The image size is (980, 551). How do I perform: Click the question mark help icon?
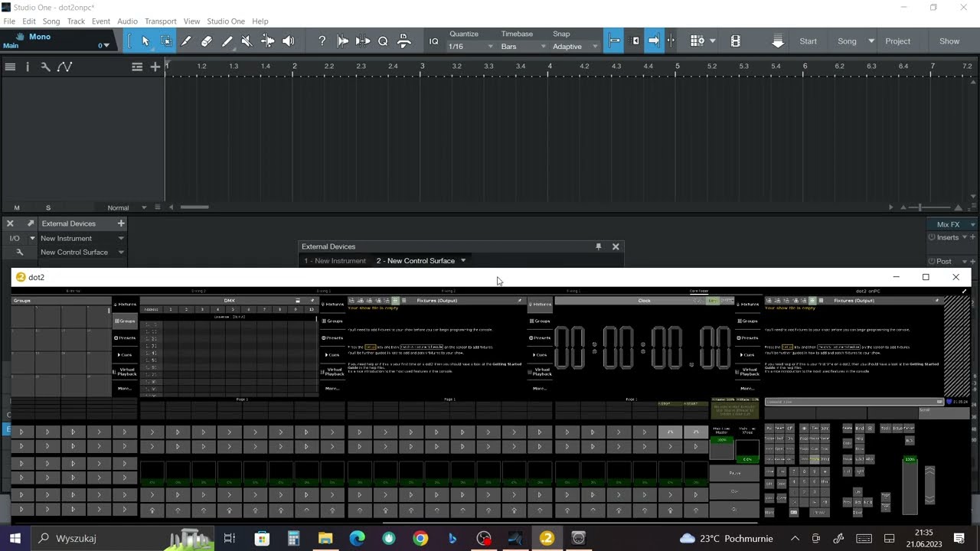[322, 41]
